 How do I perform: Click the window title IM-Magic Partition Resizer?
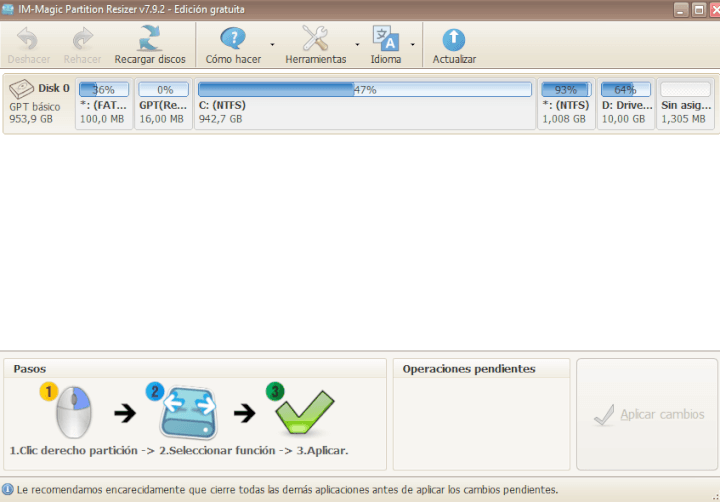pos(131,9)
